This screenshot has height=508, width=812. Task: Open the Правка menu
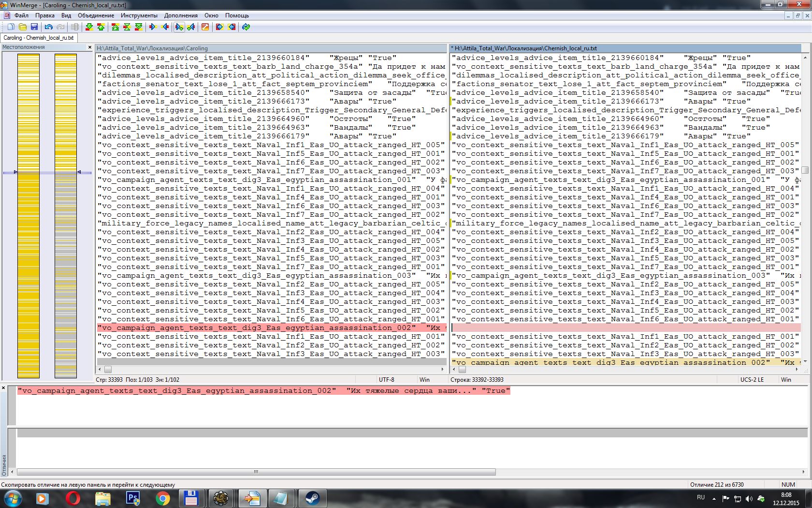45,15
